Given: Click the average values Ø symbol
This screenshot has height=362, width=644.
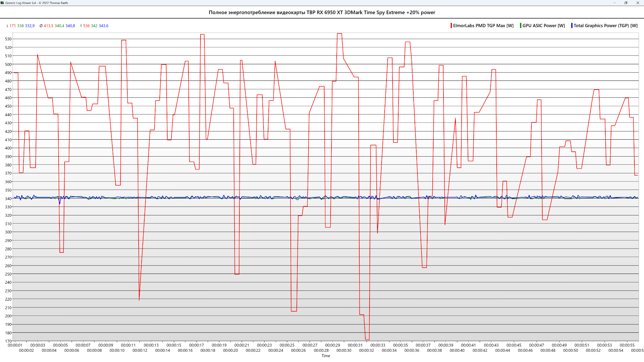Looking at the screenshot, I should coord(41,26).
